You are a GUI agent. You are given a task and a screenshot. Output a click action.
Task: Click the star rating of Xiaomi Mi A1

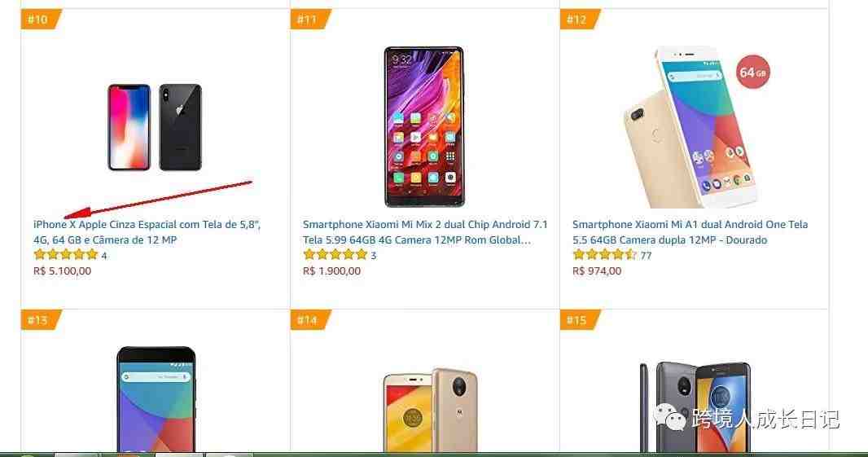click(605, 255)
